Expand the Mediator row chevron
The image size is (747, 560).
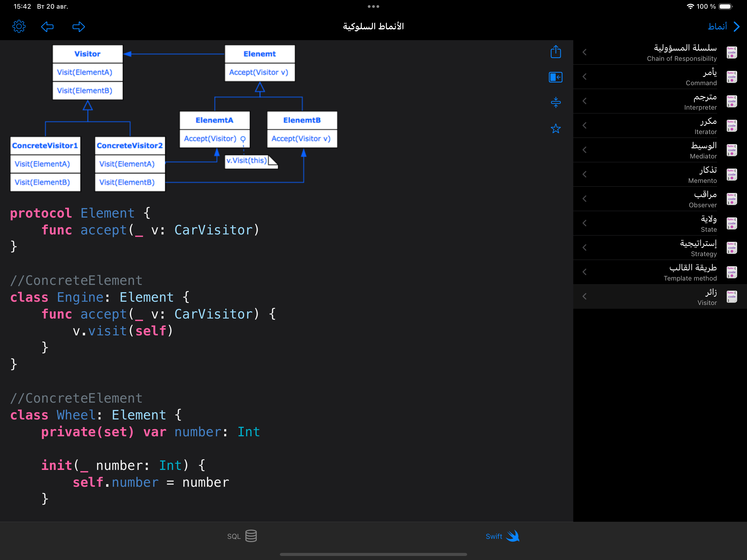click(585, 150)
